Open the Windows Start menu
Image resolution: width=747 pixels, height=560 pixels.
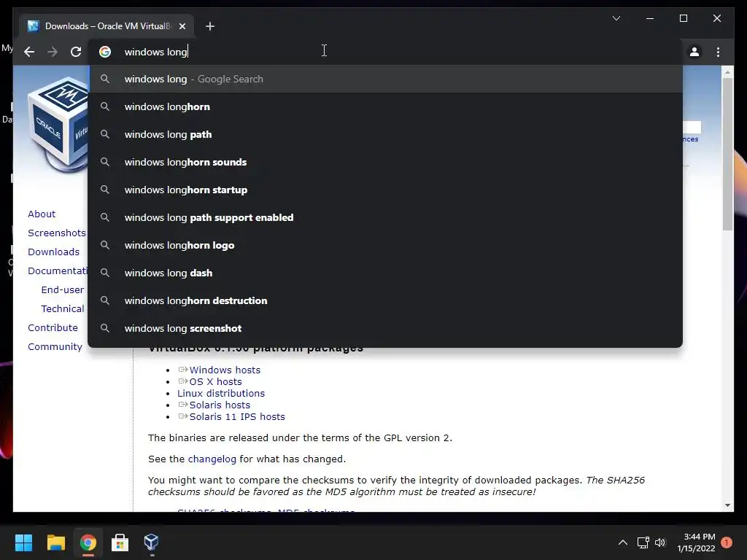coord(23,542)
